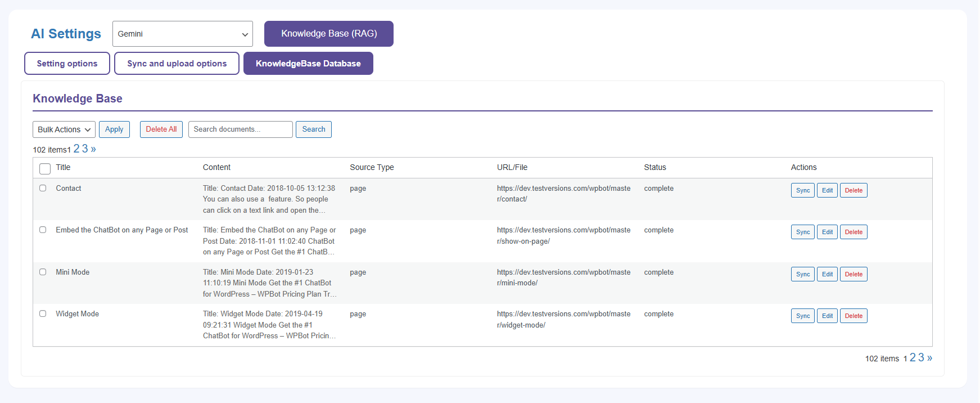
Task: Go to page 2 in top pagination
Action: click(x=76, y=149)
